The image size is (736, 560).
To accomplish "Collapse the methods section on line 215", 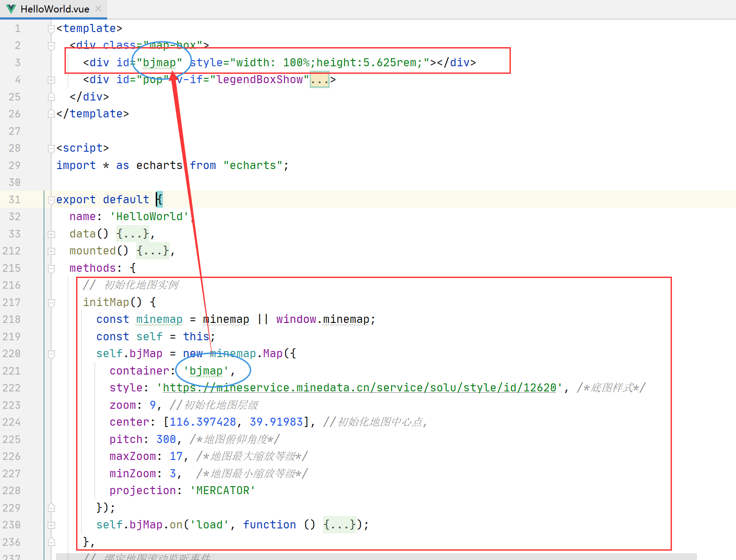I will click(51, 268).
